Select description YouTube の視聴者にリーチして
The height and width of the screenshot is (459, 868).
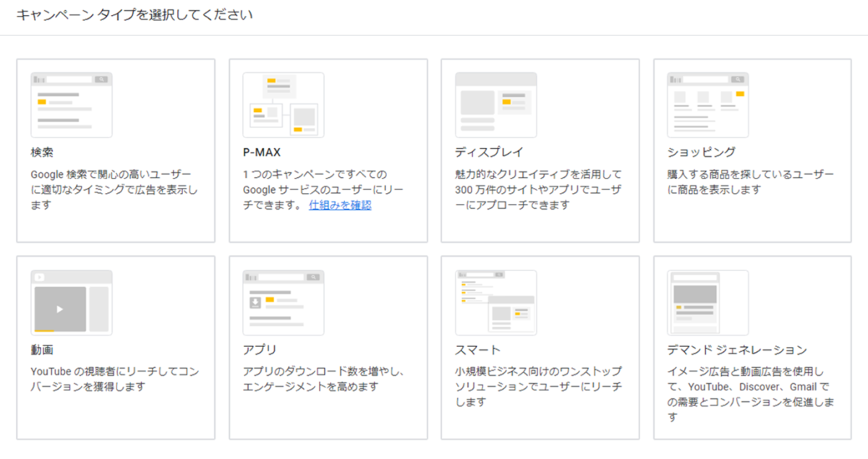[114, 379]
